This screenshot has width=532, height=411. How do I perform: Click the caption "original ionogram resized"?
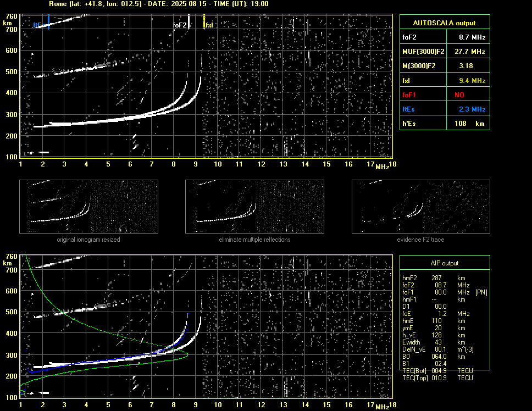click(x=88, y=240)
